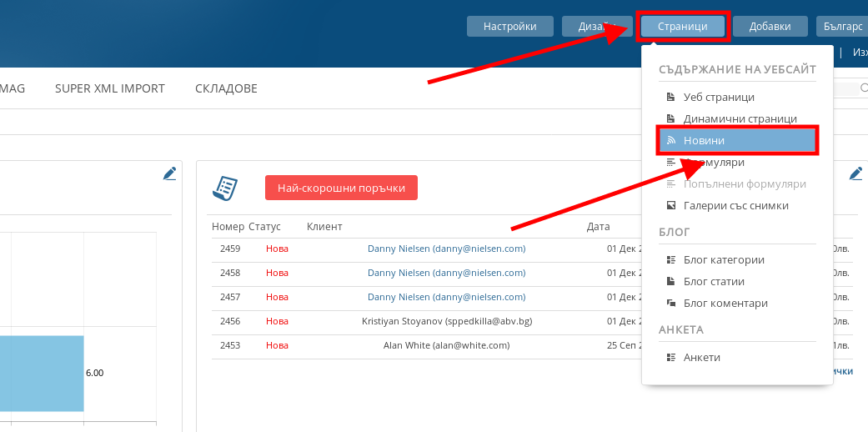The image size is (868, 432).
Task: Click the light blue chart bar labeled 6.00
Action: pos(42,373)
